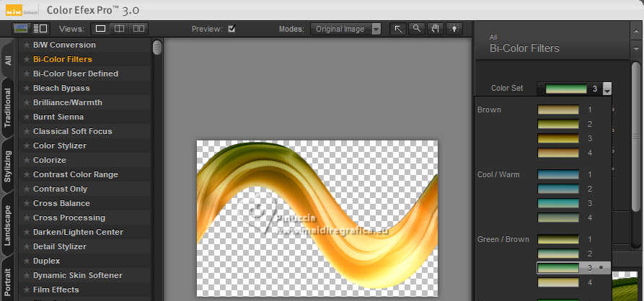
Task: Pick Cool / Warm color set 3
Action: [558, 203]
